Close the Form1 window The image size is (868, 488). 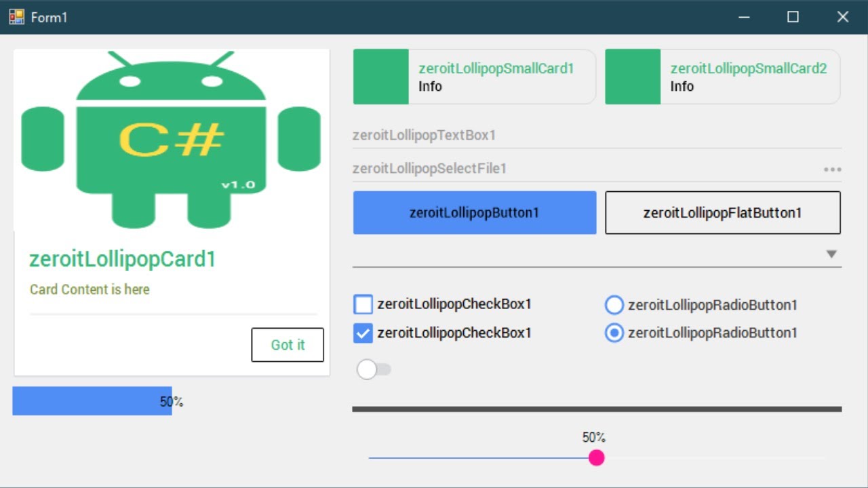(843, 17)
